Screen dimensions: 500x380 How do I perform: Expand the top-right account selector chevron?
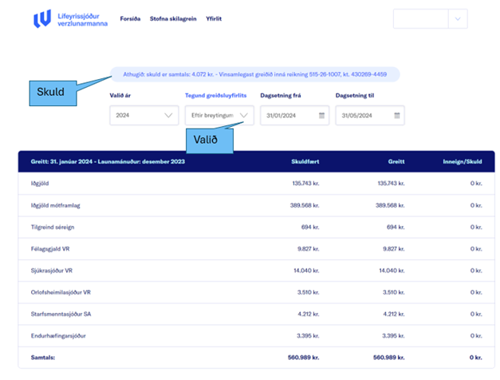click(458, 19)
